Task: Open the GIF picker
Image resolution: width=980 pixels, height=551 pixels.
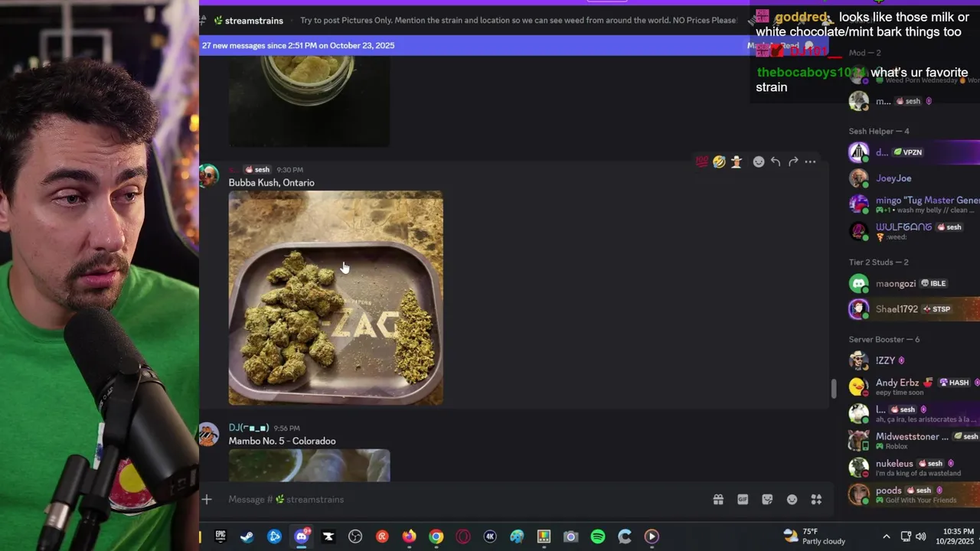Action: coord(743,499)
